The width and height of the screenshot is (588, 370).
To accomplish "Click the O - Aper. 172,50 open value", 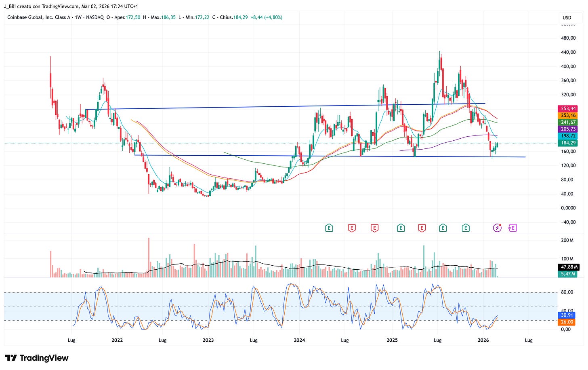I will (x=124, y=17).
